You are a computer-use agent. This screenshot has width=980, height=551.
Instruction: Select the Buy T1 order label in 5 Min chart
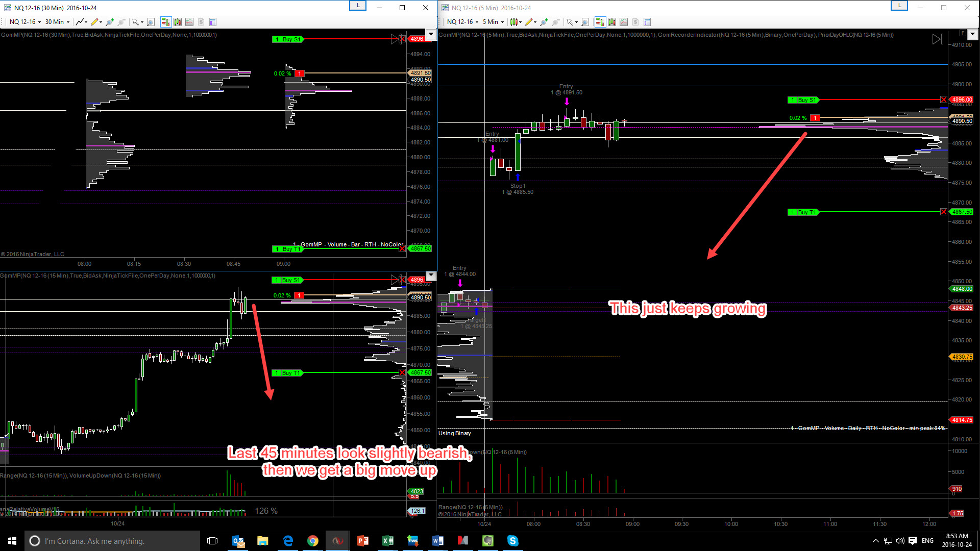803,212
